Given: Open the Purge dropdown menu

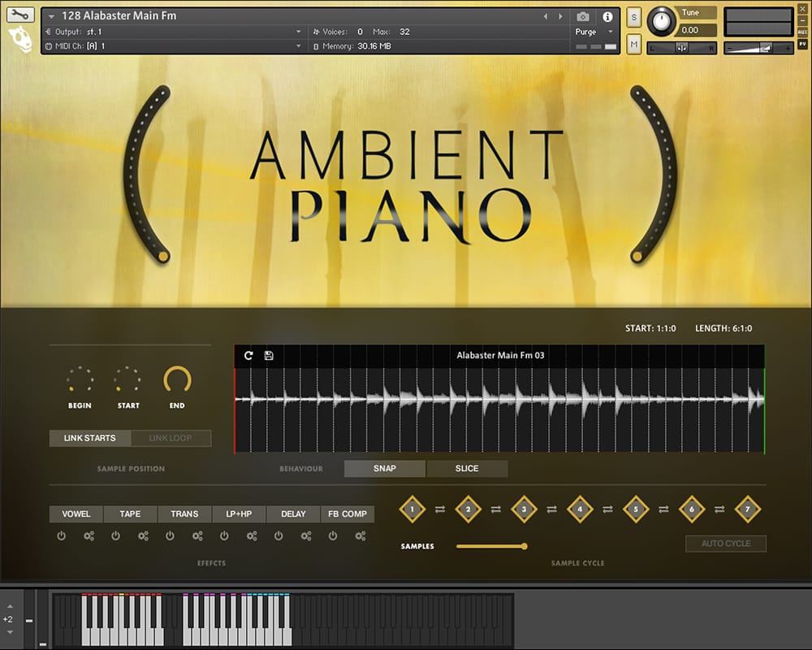Looking at the screenshot, I should [591, 32].
